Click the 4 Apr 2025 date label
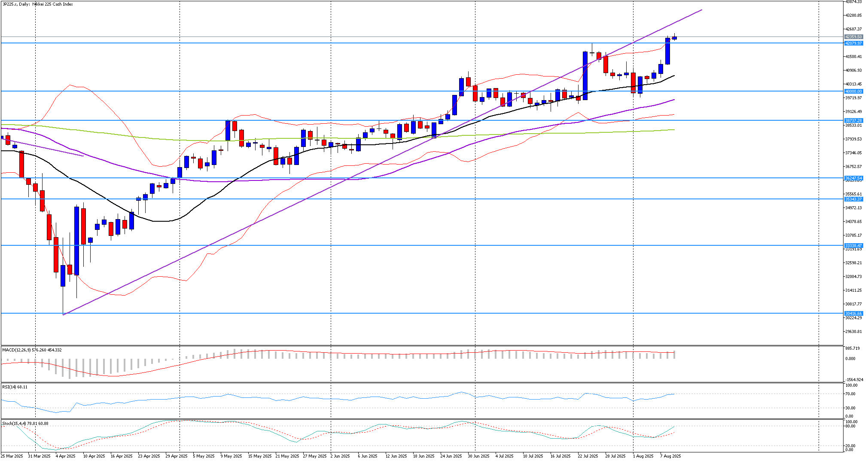Screen dimensions: 868x461 65,456
